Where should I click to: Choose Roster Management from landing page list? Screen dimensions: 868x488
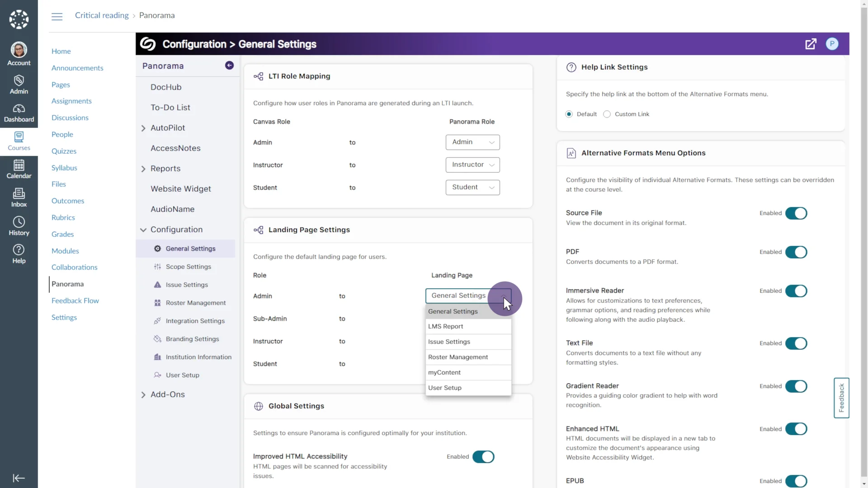point(468,357)
